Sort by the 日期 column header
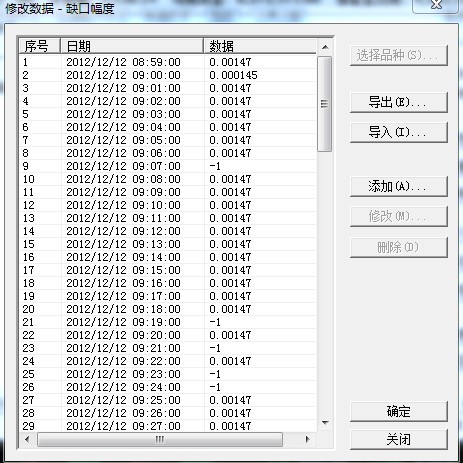 tap(132, 46)
